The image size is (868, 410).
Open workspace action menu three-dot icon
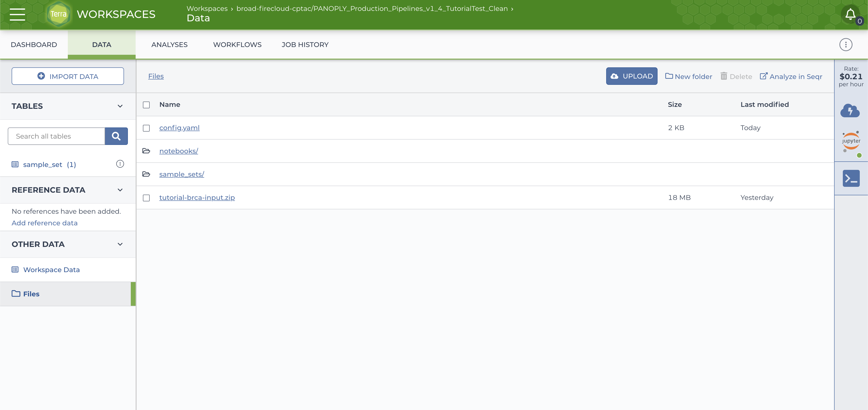(x=845, y=45)
